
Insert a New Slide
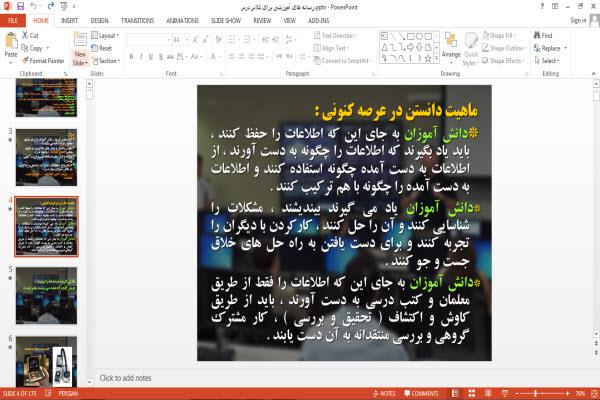tap(80, 48)
